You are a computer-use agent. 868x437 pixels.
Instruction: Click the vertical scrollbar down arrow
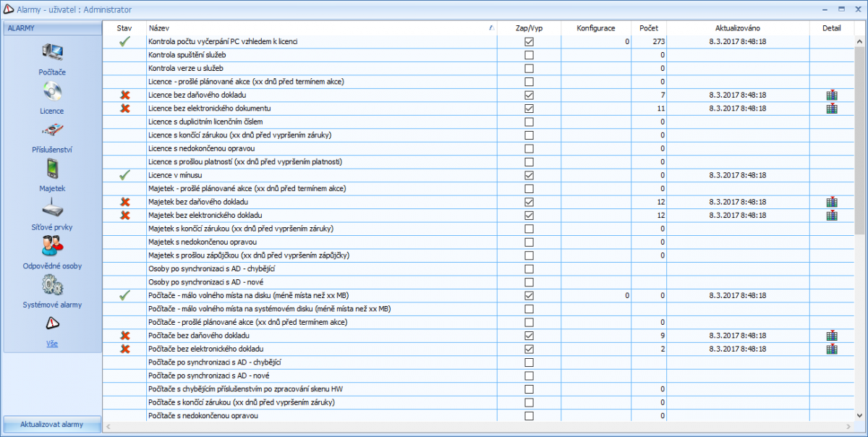[x=859, y=417]
